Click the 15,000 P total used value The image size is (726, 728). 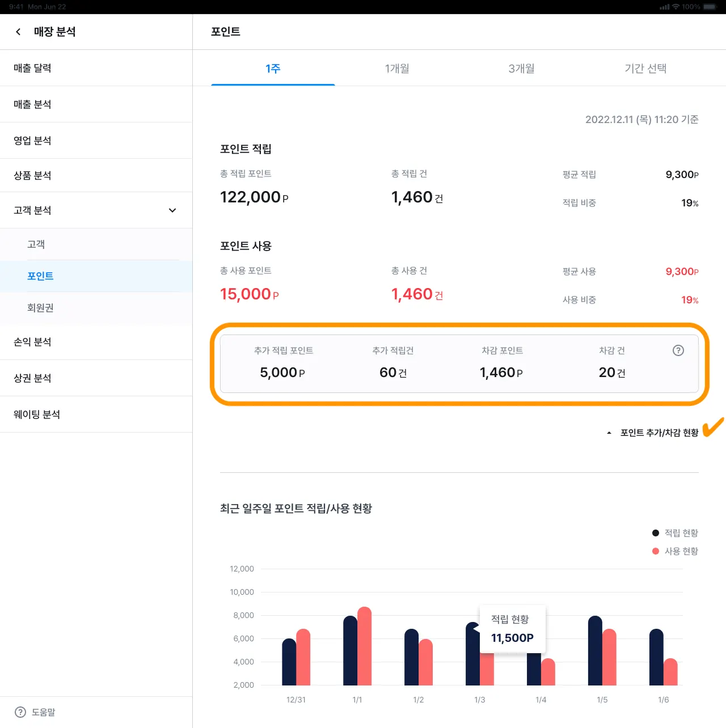point(250,294)
